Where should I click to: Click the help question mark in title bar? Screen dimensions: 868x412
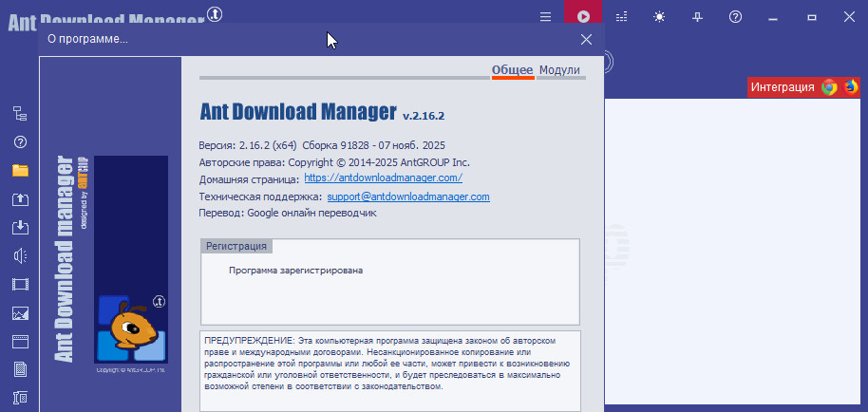tap(735, 16)
